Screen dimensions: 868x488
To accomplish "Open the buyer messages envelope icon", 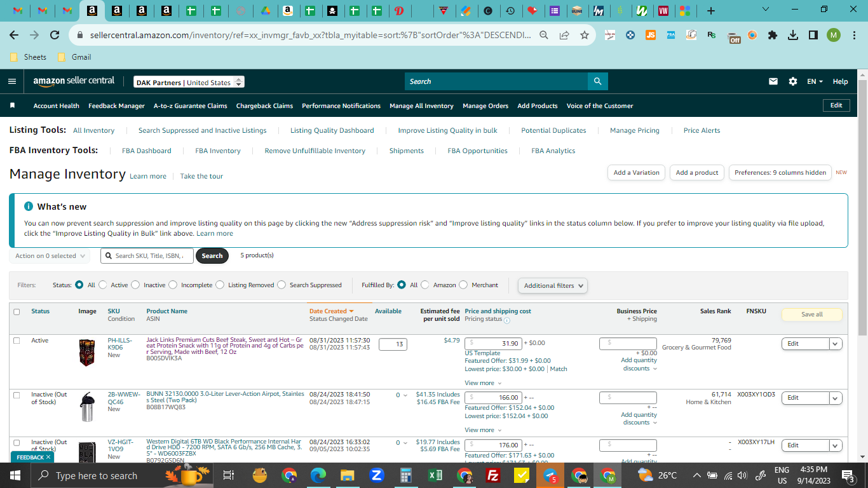I will (x=773, y=81).
